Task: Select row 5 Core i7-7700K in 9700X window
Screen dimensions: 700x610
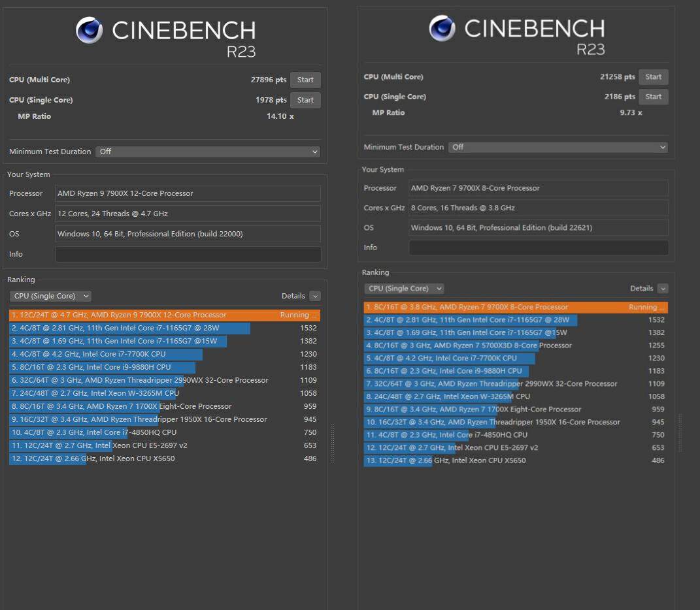Action: pos(516,359)
